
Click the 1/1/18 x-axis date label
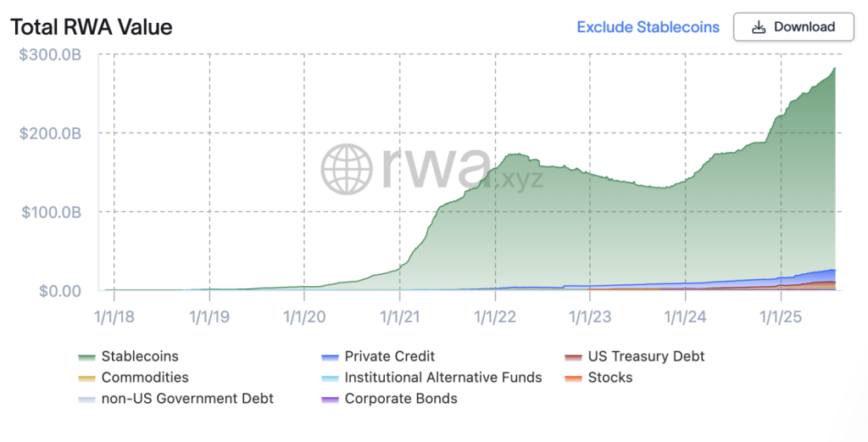click(x=114, y=317)
